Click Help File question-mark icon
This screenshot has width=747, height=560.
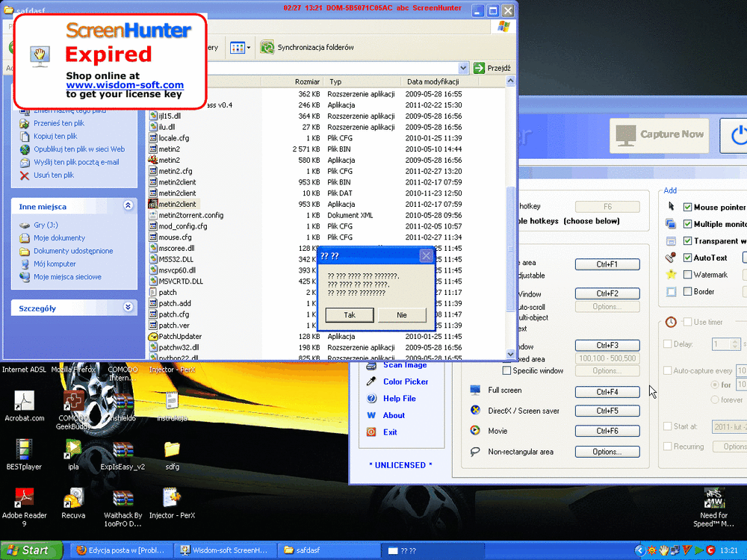[x=371, y=399]
